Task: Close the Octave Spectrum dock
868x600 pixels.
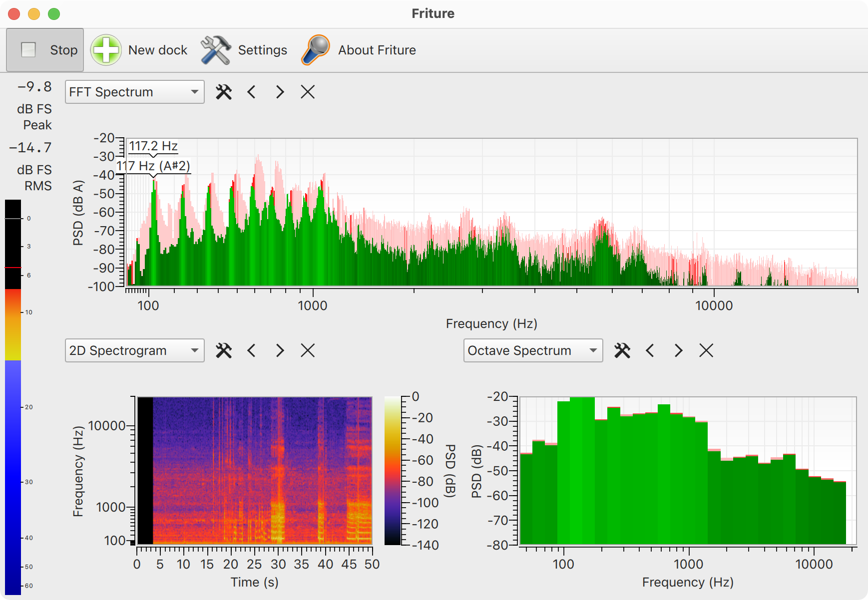Action: click(706, 350)
